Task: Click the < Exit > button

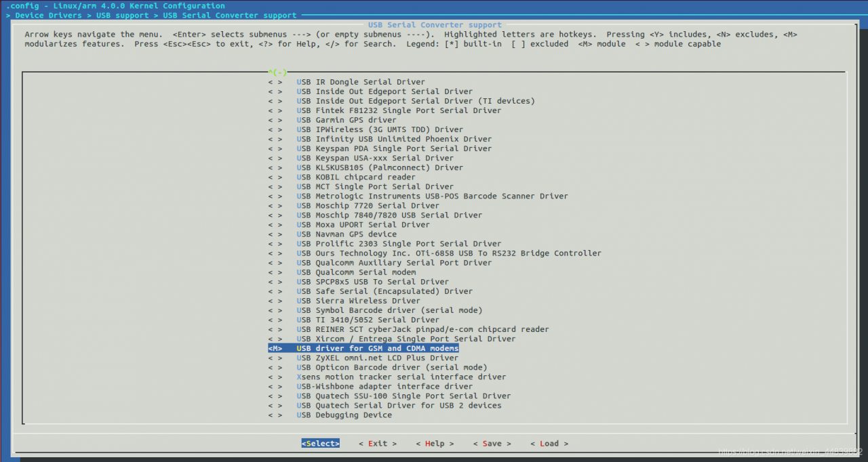Action: click(x=378, y=444)
